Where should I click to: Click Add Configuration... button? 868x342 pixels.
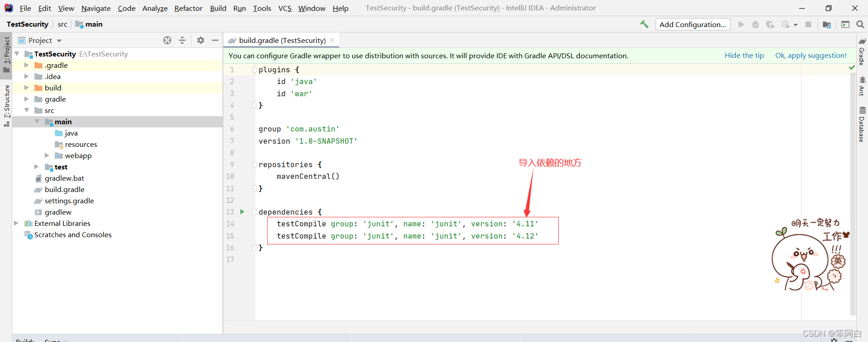[693, 24]
